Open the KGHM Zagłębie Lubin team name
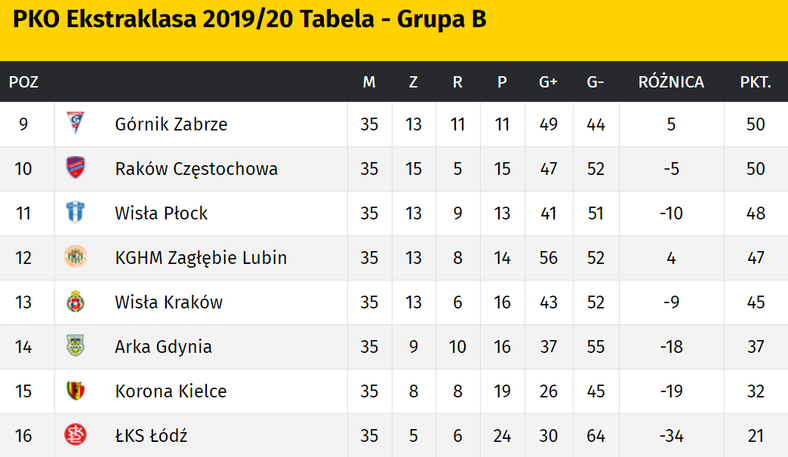 pyautogui.click(x=201, y=257)
